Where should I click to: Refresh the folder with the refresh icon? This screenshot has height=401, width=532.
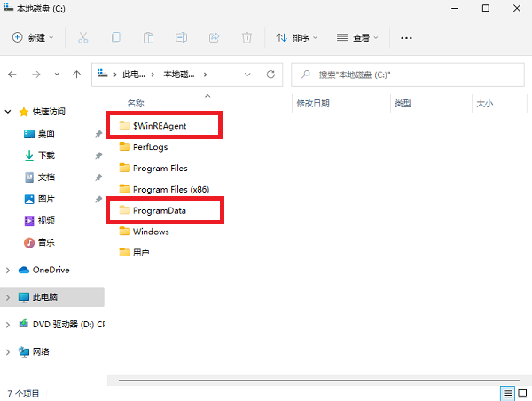270,75
